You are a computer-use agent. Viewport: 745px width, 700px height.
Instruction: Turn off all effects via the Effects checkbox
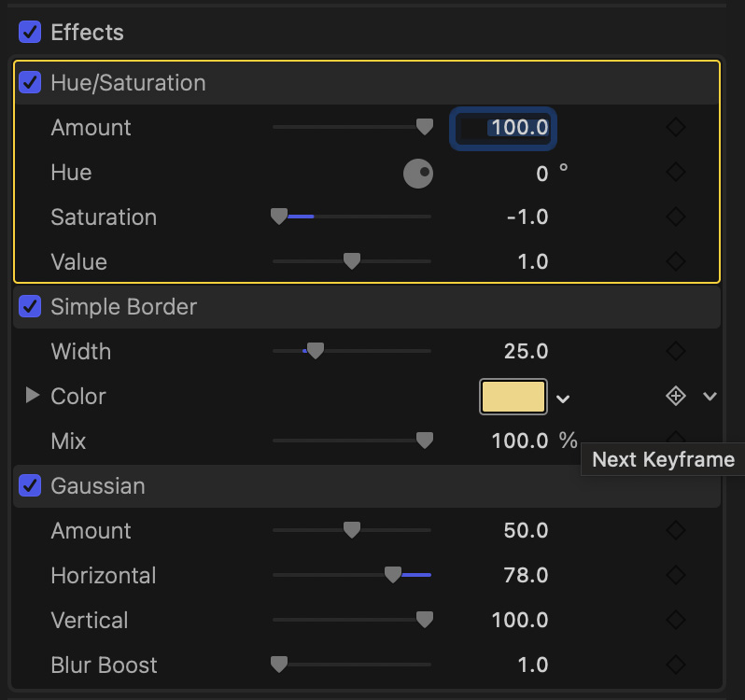31,33
